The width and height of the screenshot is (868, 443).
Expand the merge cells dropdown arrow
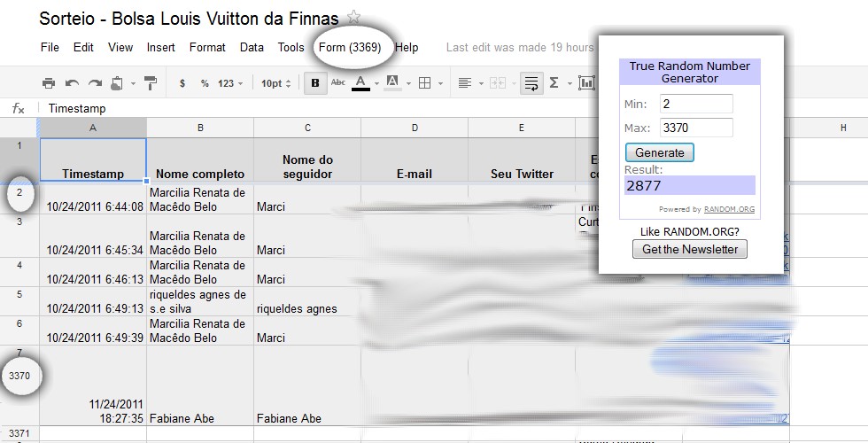click(x=514, y=83)
